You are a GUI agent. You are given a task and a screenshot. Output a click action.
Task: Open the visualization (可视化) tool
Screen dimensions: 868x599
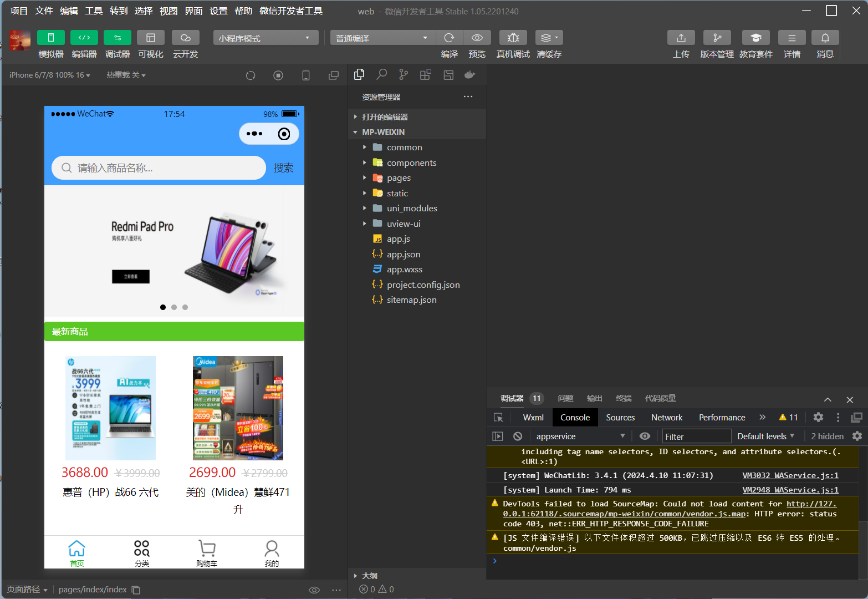coord(151,37)
